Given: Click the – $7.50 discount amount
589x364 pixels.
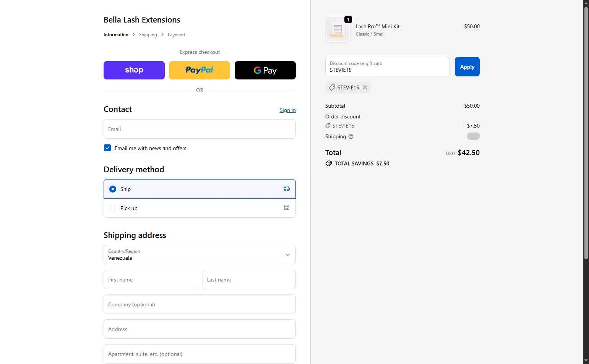Looking at the screenshot, I should (x=471, y=126).
